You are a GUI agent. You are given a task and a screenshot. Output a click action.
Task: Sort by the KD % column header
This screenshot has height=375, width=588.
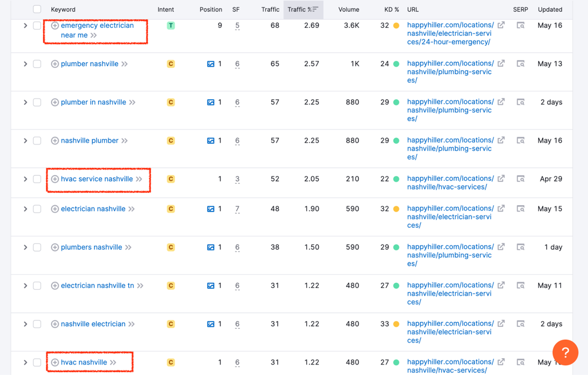(x=391, y=9)
